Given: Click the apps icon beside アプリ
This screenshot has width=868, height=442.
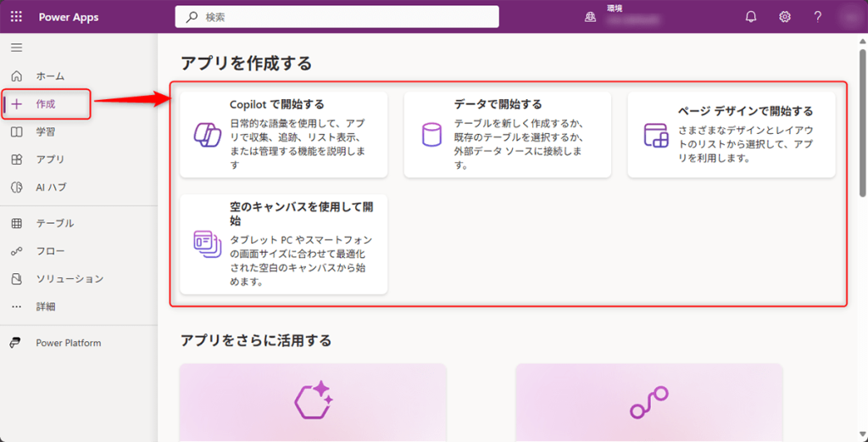Looking at the screenshot, I should [17, 159].
